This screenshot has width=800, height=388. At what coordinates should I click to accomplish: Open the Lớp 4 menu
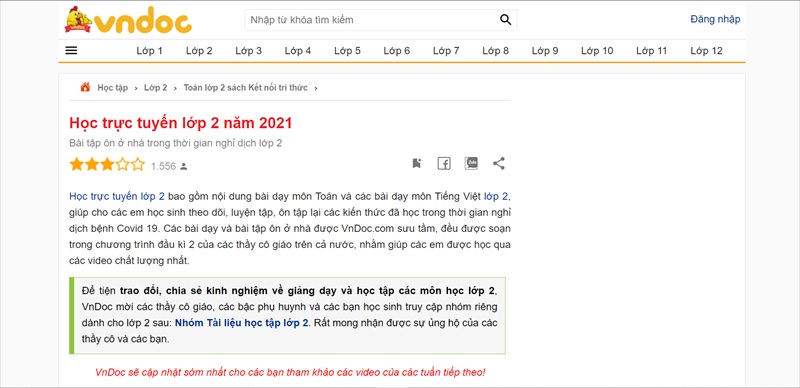coord(298,51)
